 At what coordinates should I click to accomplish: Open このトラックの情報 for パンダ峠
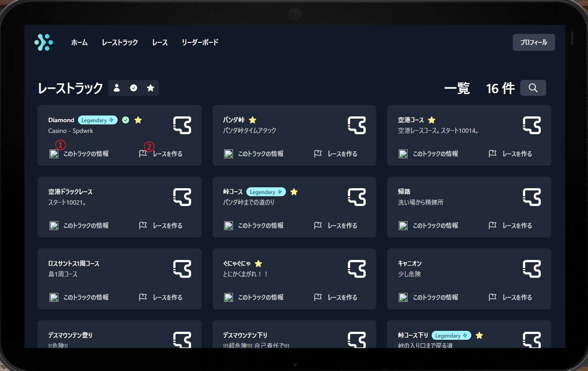pyautogui.click(x=260, y=154)
